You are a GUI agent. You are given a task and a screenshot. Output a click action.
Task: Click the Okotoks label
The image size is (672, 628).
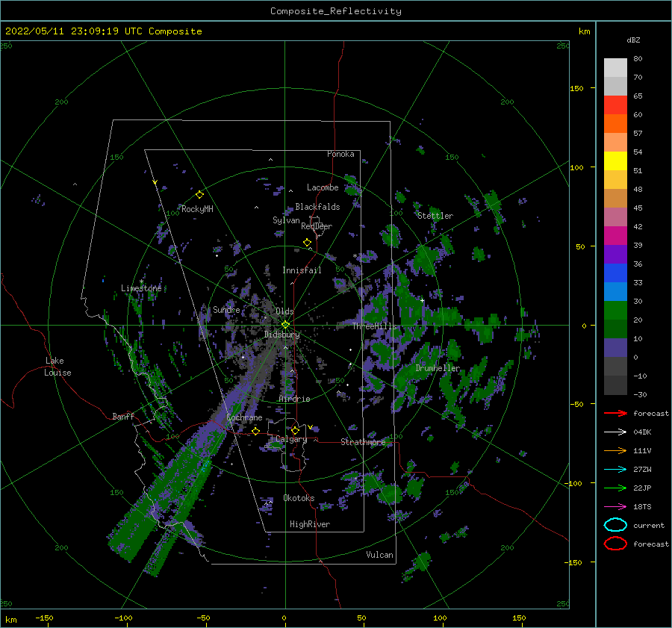(x=299, y=498)
